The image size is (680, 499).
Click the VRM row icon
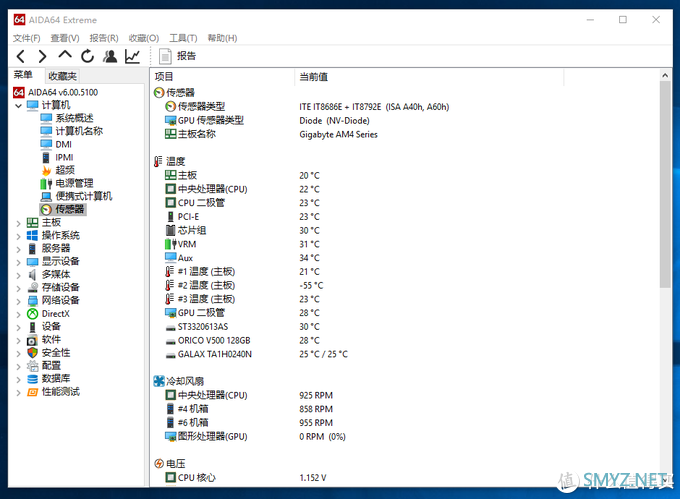(x=170, y=244)
